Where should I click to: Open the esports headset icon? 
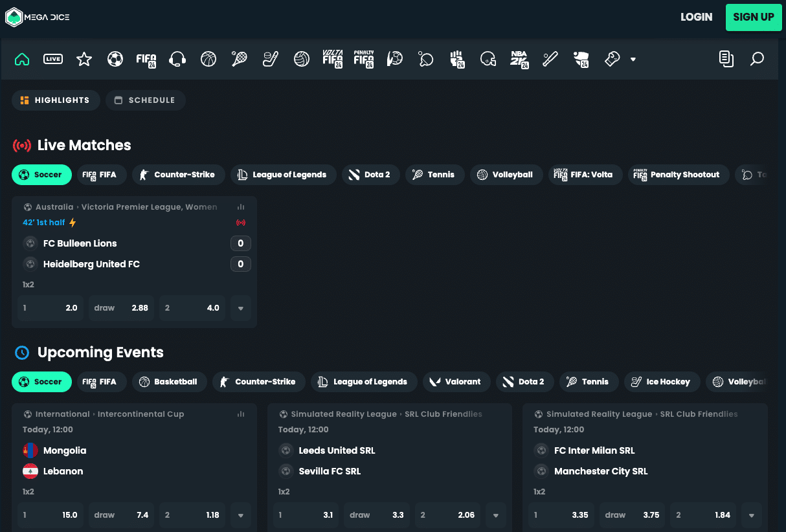point(177,60)
